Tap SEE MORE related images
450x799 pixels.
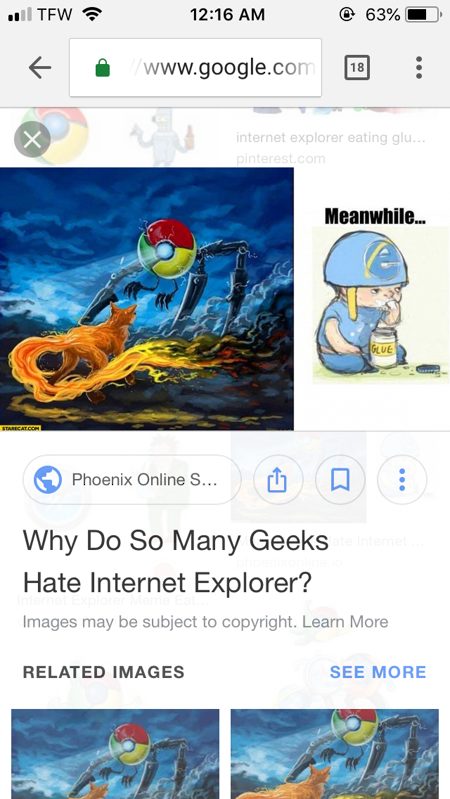point(378,672)
